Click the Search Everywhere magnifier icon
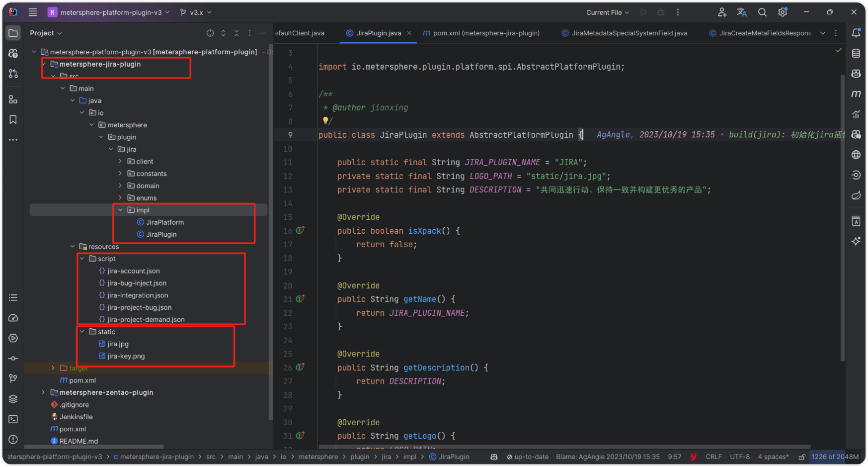868x467 pixels. click(762, 12)
